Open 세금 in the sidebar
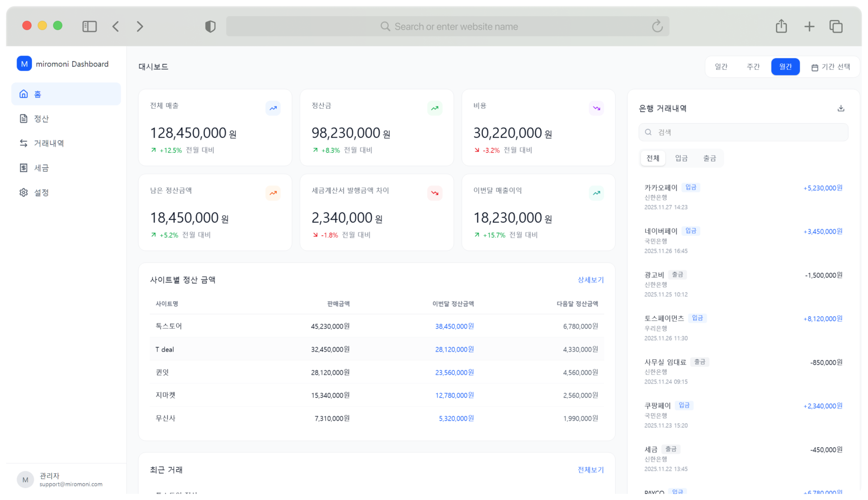Screen dimensions: 868x500 coord(41,168)
